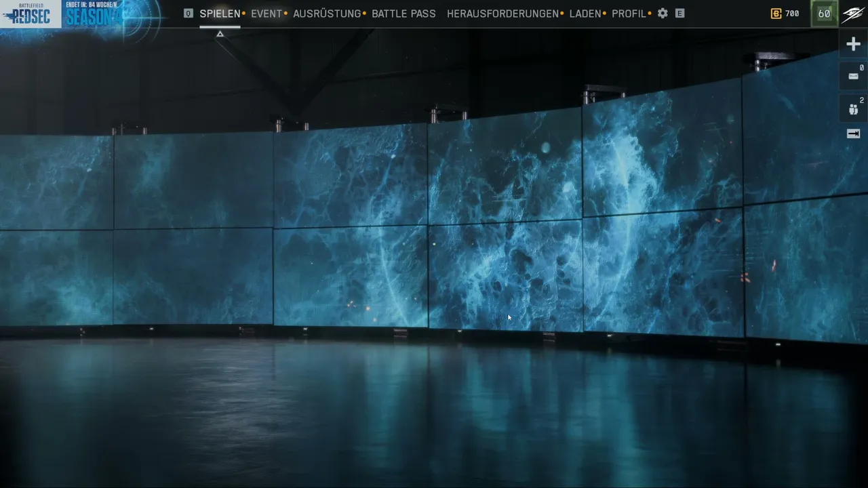868x488 pixels.
Task: Open the mail inbox icon
Action: 853,76
